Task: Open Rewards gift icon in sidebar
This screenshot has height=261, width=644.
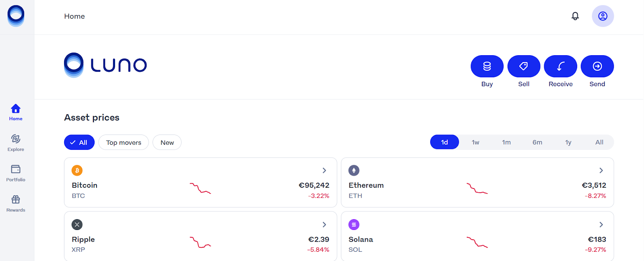Action: (x=16, y=204)
